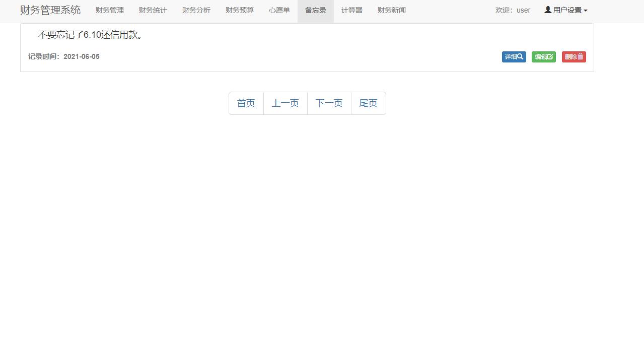Click 尾页 to jump to the last page

pyautogui.click(x=368, y=103)
